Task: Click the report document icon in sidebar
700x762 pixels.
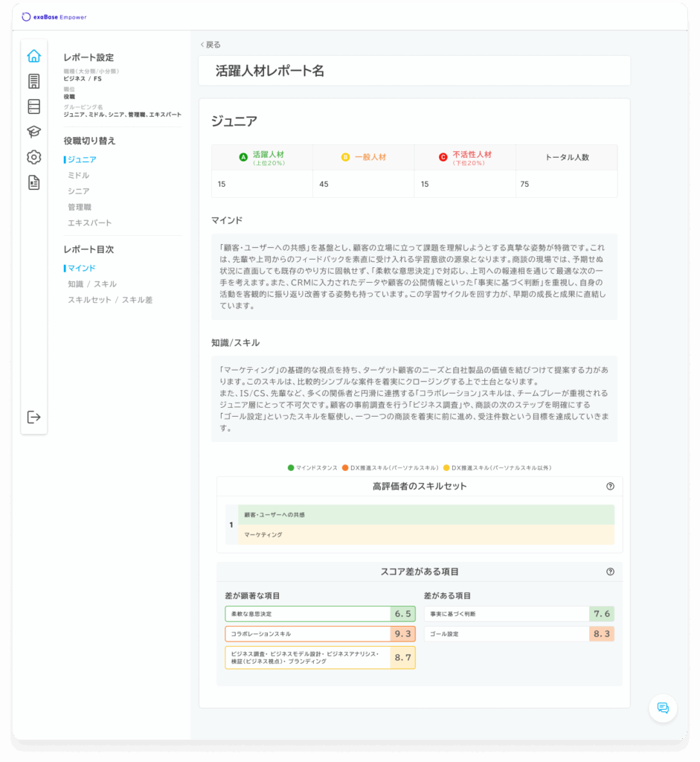Action: [33, 182]
